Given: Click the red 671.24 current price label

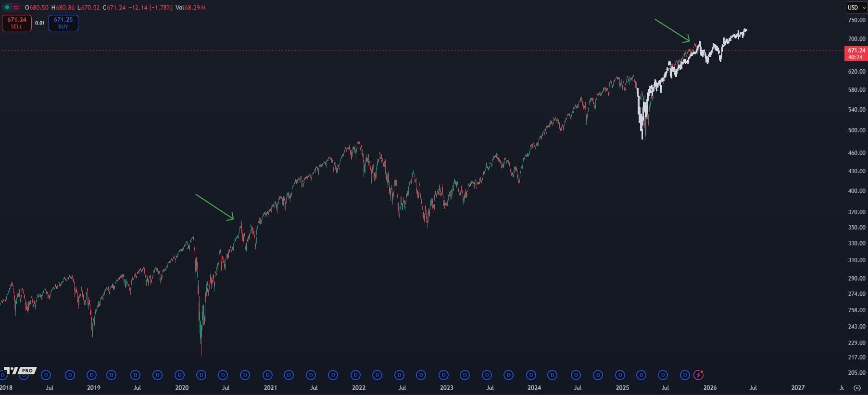Looking at the screenshot, I should 855,53.
